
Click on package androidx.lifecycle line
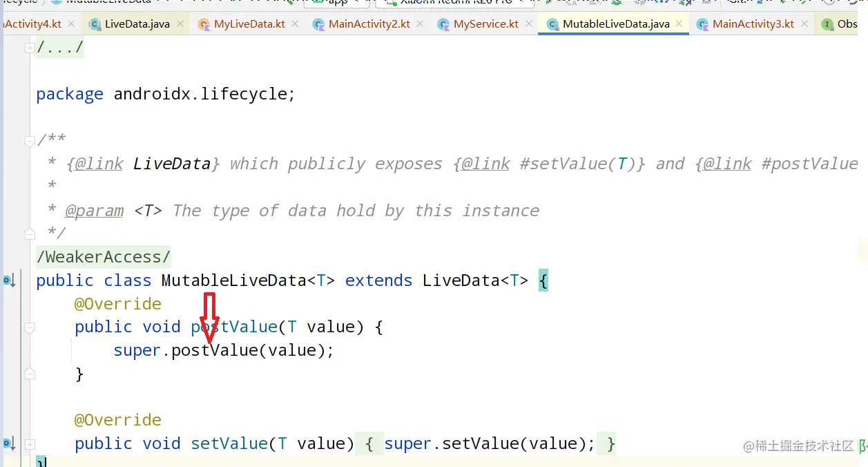[x=166, y=94]
